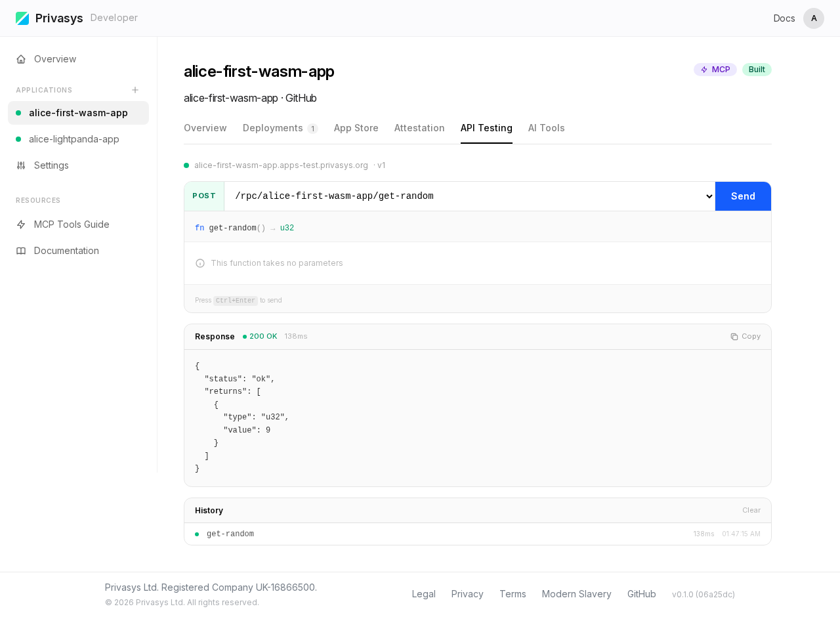Image resolution: width=840 pixels, height=617 pixels.
Task: Select alice-lightpanda-app in the sidebar
Action: point(73,139)
